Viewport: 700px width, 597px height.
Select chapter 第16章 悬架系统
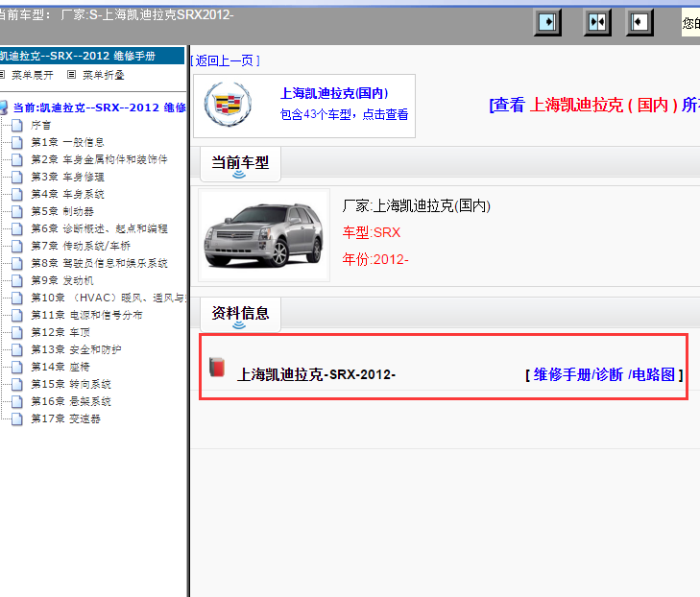71,401
